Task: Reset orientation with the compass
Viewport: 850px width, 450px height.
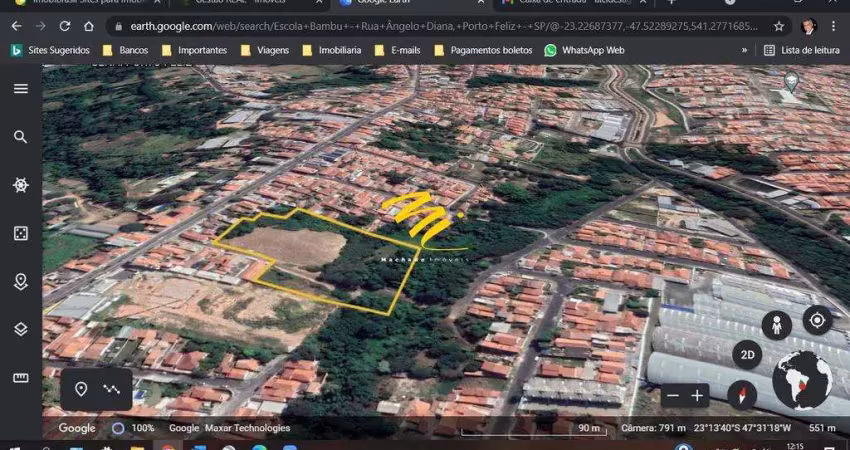Action: click(741, 394)
